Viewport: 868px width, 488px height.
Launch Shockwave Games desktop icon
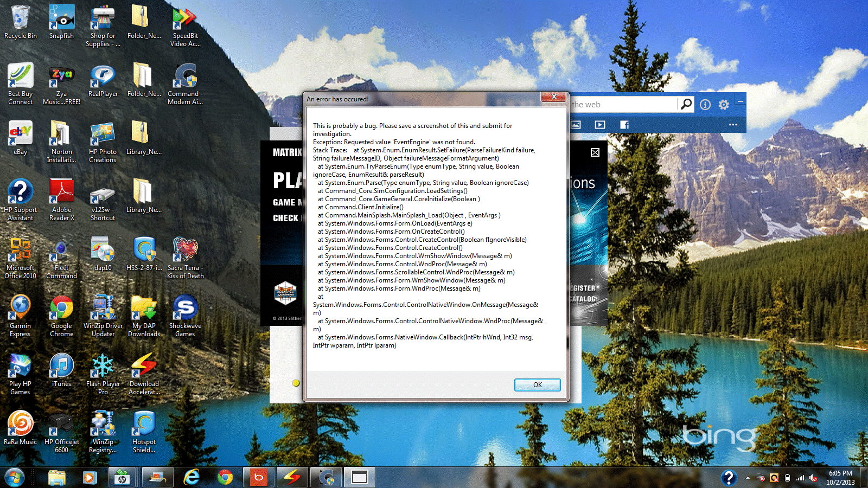(x=186, y=316)
